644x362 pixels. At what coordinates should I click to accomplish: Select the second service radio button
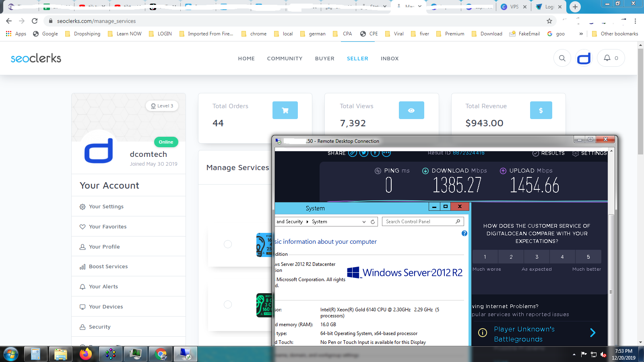click(228, 304)
